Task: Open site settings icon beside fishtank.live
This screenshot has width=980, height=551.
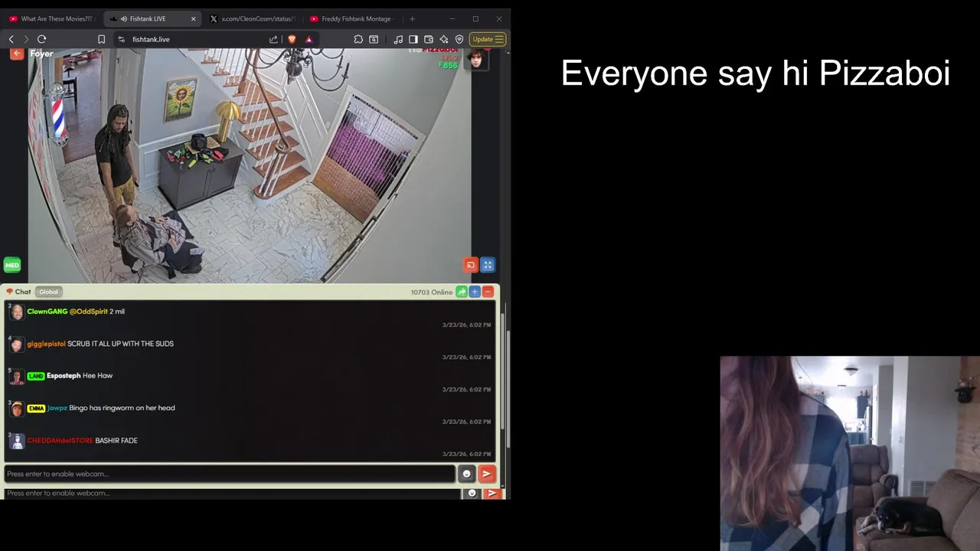Action: [x=121, y=39]
